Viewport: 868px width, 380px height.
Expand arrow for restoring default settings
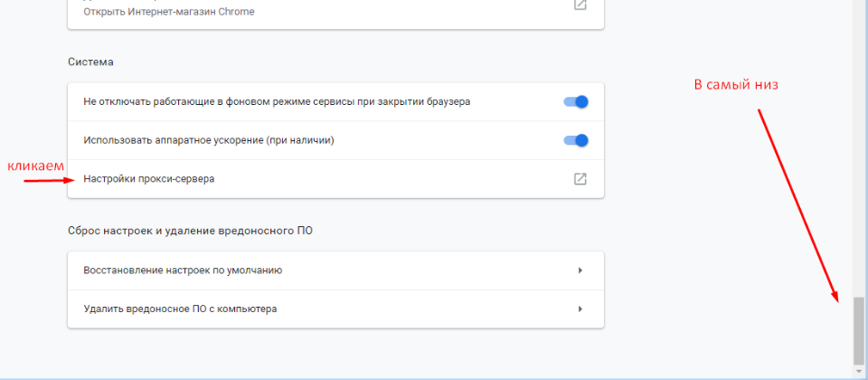click(580, 271)
